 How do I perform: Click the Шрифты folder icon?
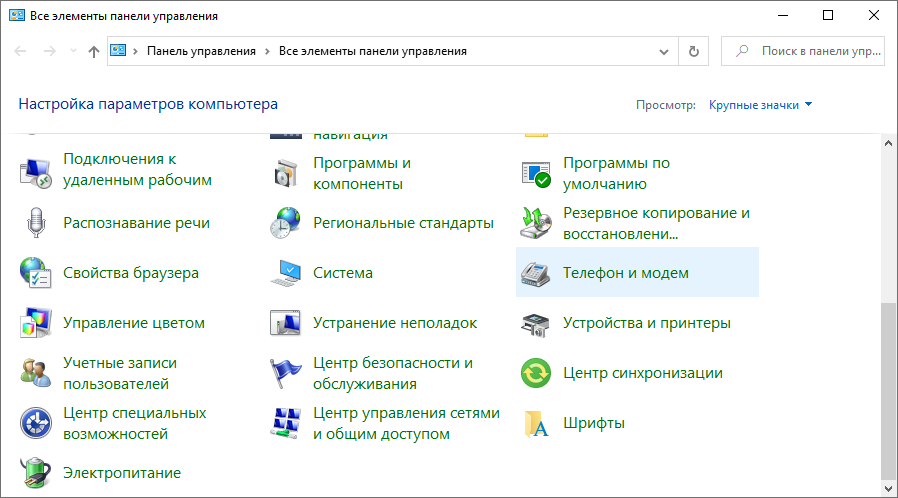pos(536,423)
